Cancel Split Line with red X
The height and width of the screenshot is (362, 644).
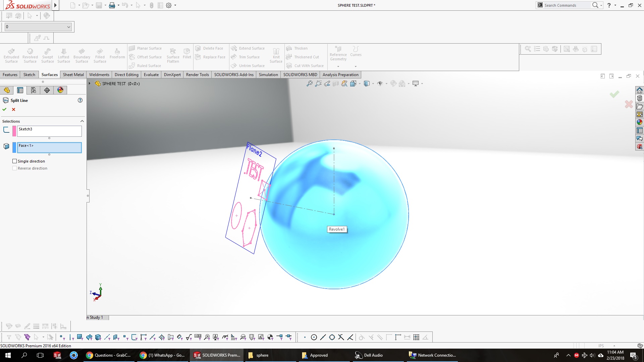point(13,109)
